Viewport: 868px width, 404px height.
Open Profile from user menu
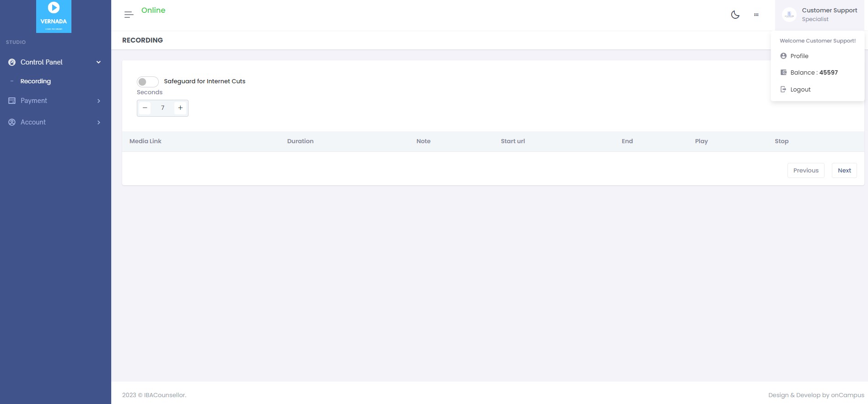pyautogui.click(x=799, y=56)
